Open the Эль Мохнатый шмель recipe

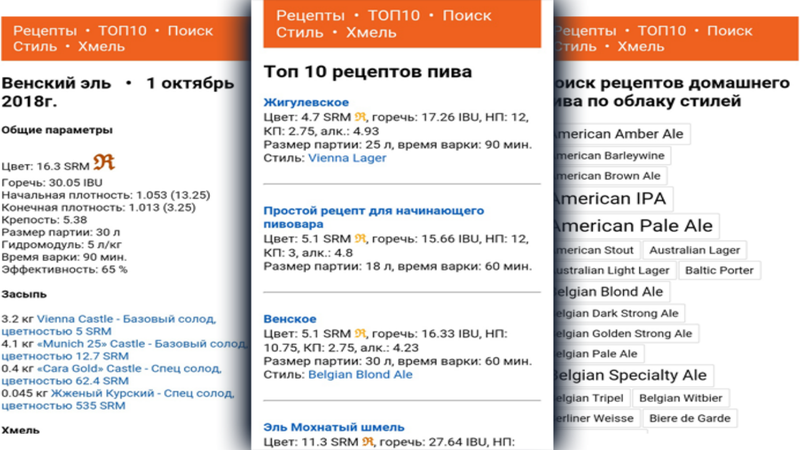334,428
